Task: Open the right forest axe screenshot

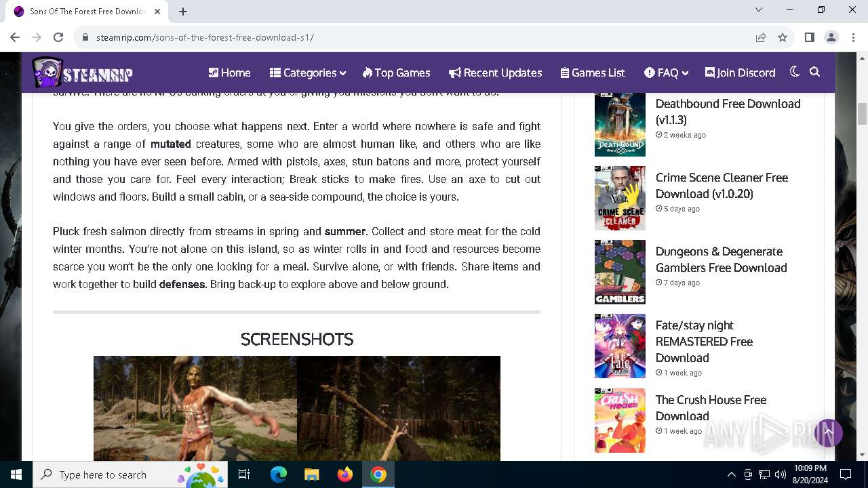Action: click(399, 408)
